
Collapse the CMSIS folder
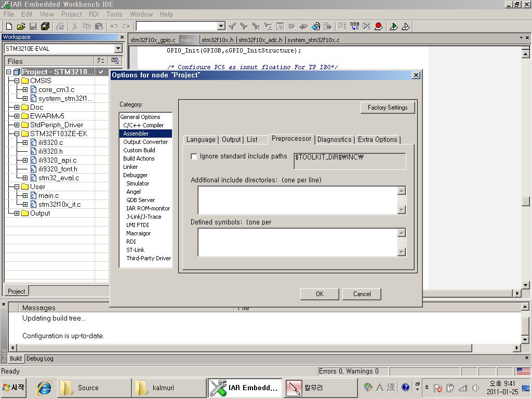[17, 81]
